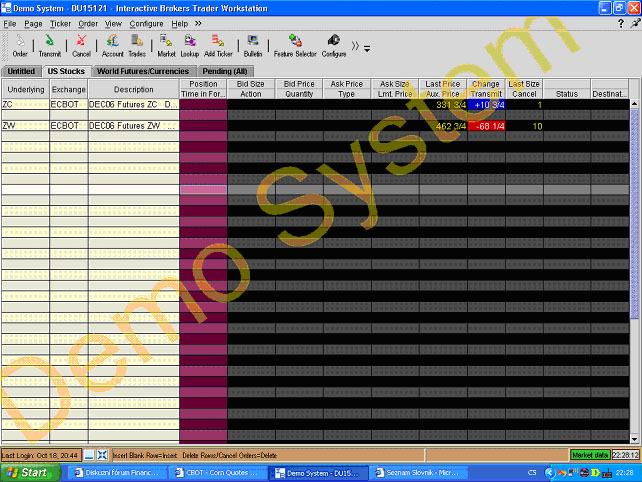Click the scrollbar up arrow
This screenshot has width=642, height=482.
(x=634, y=104)
